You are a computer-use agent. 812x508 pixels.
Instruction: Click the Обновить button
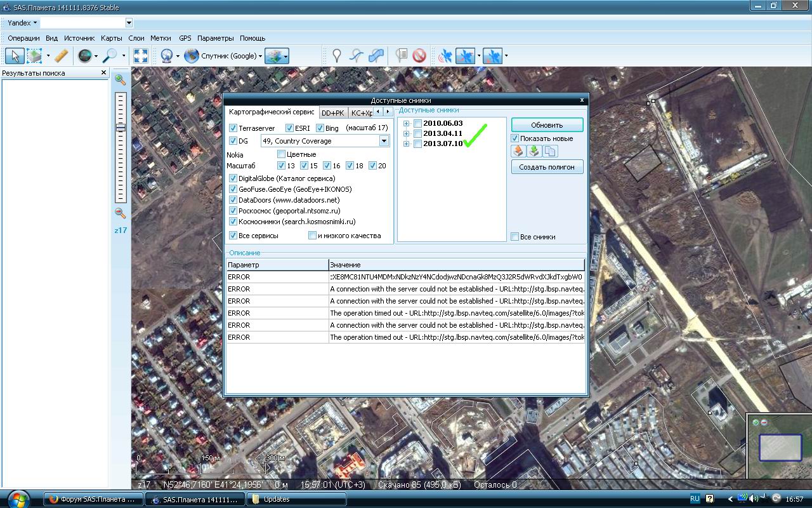(547, 124)
